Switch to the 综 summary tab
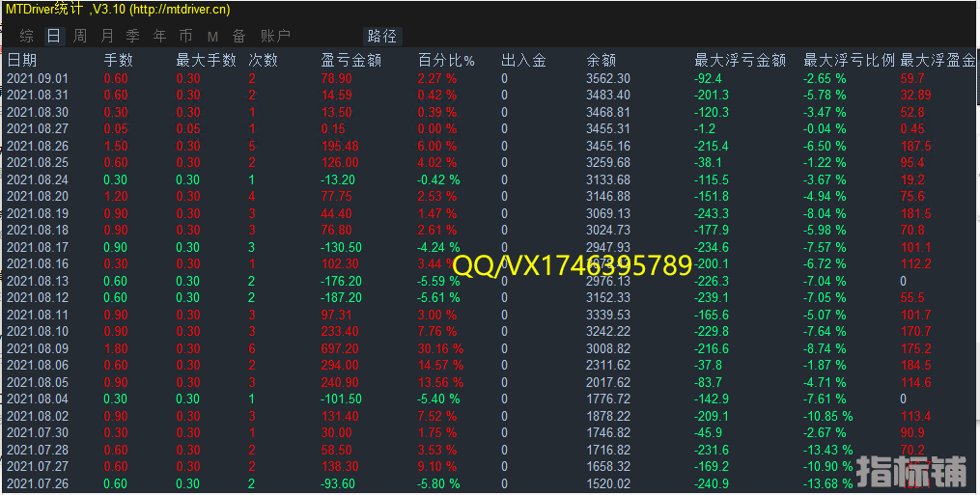The image size is (980, 495). (27, 36)
